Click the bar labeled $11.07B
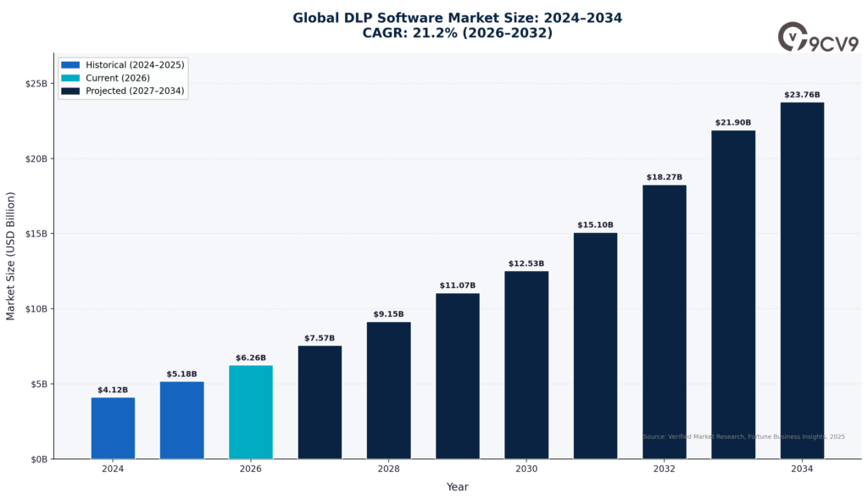 [458, 376]
